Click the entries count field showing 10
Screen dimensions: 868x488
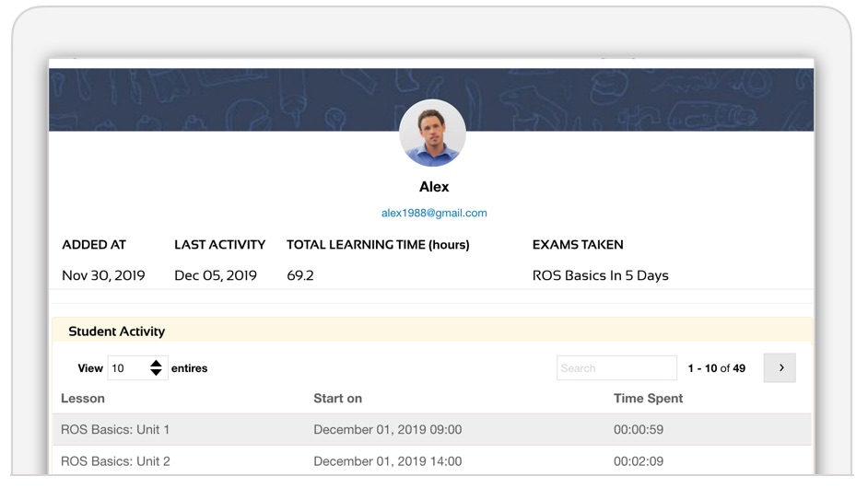tap(137, 368)
